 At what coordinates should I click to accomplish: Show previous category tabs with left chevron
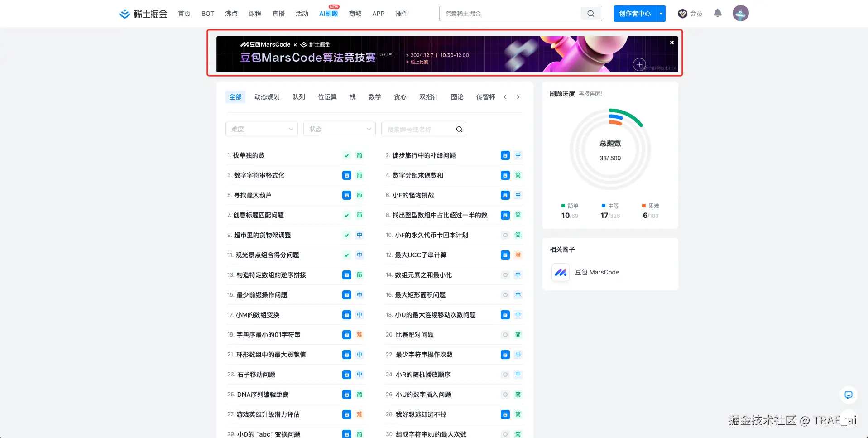[x=505, y=97]
